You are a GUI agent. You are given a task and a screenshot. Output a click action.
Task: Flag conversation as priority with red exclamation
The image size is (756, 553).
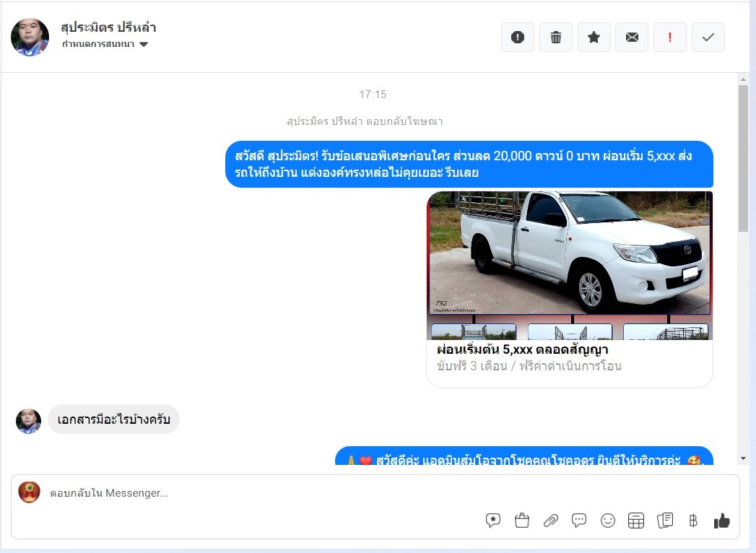coord(669,37)
